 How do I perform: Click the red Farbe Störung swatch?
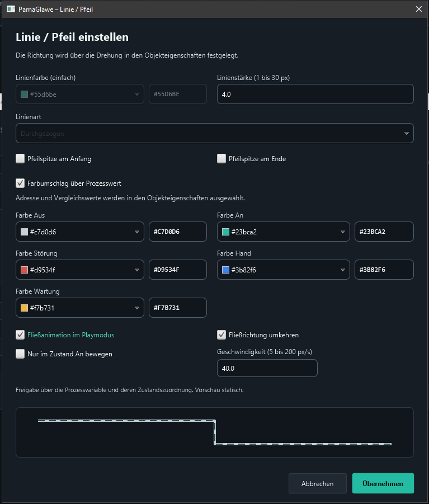click(24, 270)
